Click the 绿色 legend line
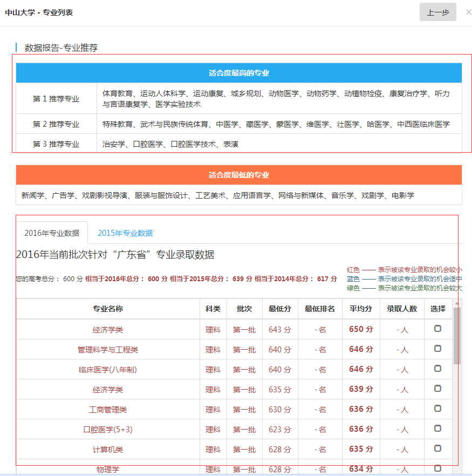Screen dimensions: 472x476 (405, 288)
